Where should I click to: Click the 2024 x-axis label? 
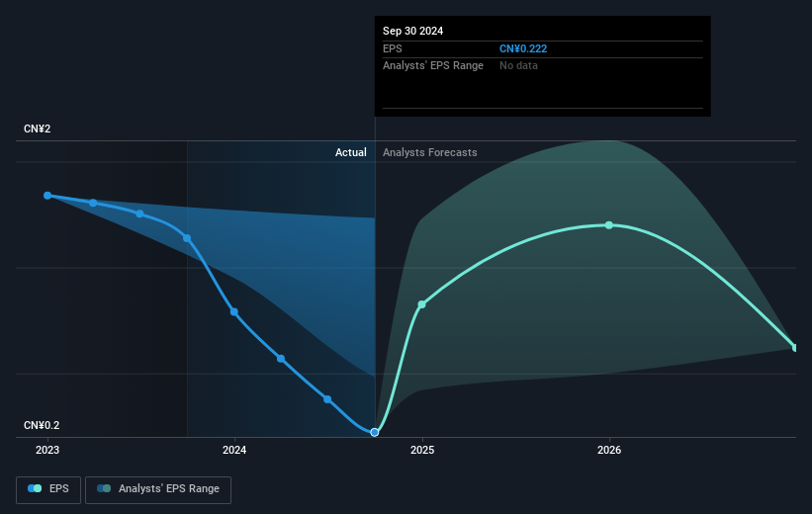click(x=234, y=451)
